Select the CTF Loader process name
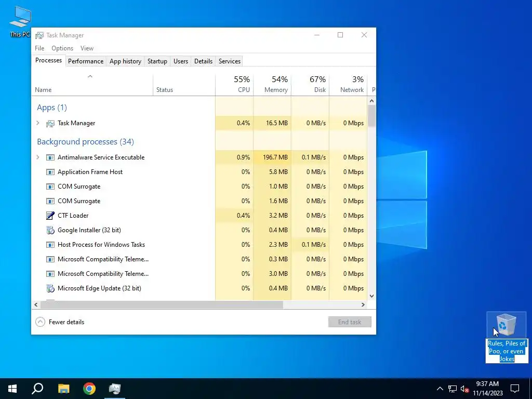 tap(73, 216)
